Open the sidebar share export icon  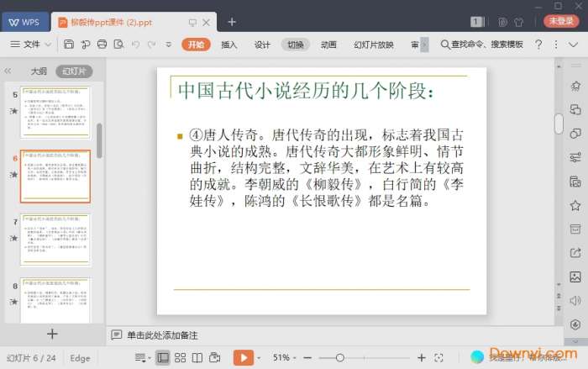(x=575, y=253)
